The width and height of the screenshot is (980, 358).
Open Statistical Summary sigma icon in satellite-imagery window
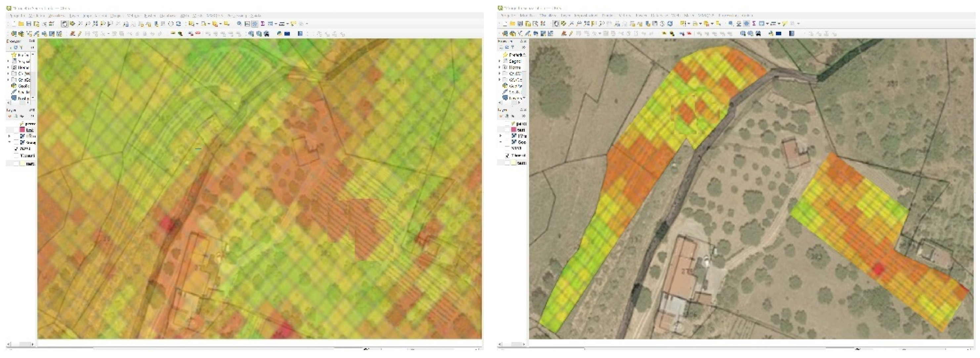[x=754, y=23]
